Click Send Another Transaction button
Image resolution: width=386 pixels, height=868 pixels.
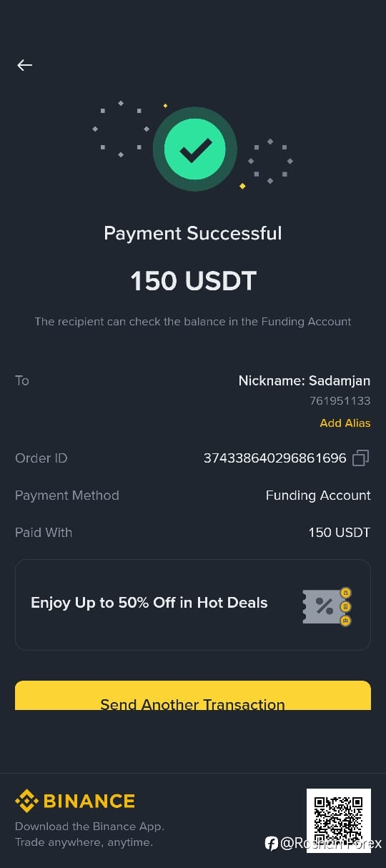193,696
